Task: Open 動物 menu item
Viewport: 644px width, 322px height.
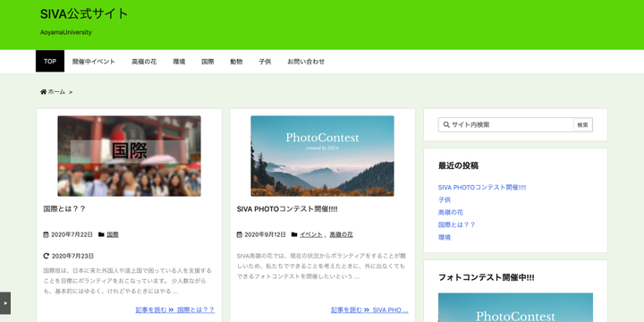Action: point(236,62)
